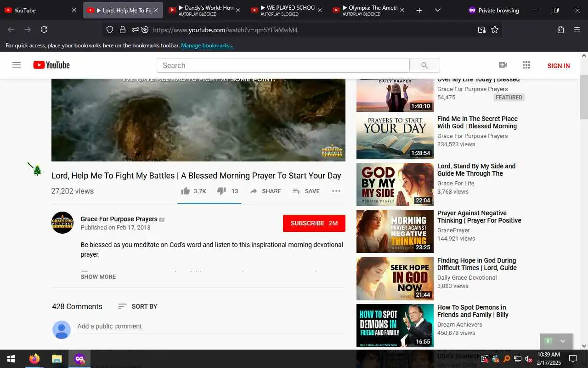Save the video to a playlist
This screenshot has width=588, height=368.
[x=306, y=191]
